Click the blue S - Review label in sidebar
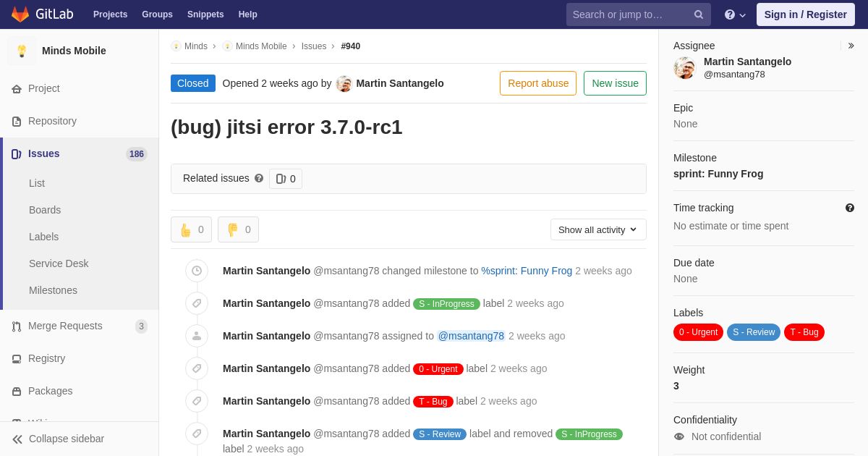Screen dimensions: 868x456 click(x=754, y=332)
